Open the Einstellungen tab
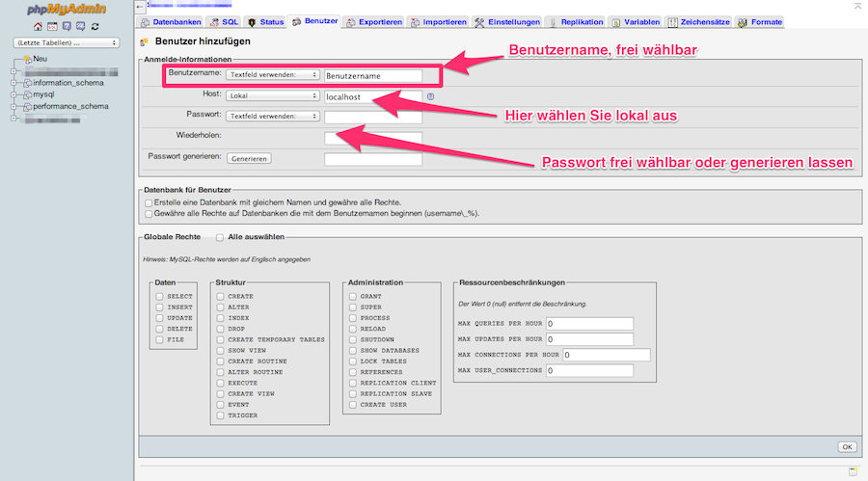Screen dimensions: 868x481 507,22
